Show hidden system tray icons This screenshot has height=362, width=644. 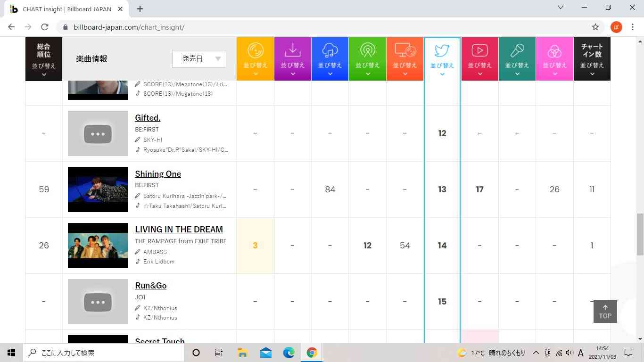click(x=536, y=353)
